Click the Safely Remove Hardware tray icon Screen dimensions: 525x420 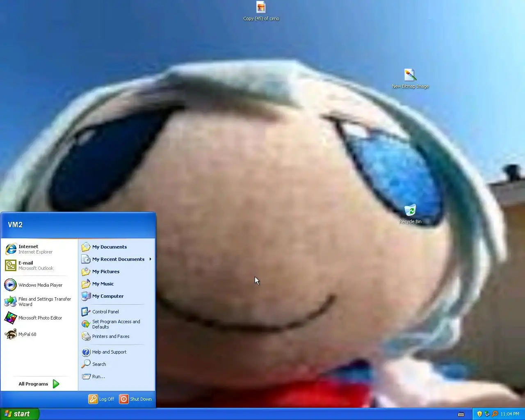click(x=487, y=414)
